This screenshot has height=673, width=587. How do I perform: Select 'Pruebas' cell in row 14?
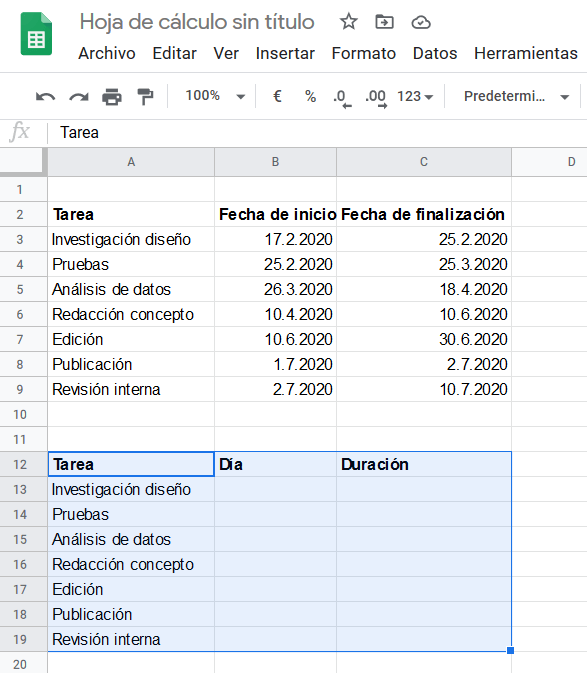131,514
